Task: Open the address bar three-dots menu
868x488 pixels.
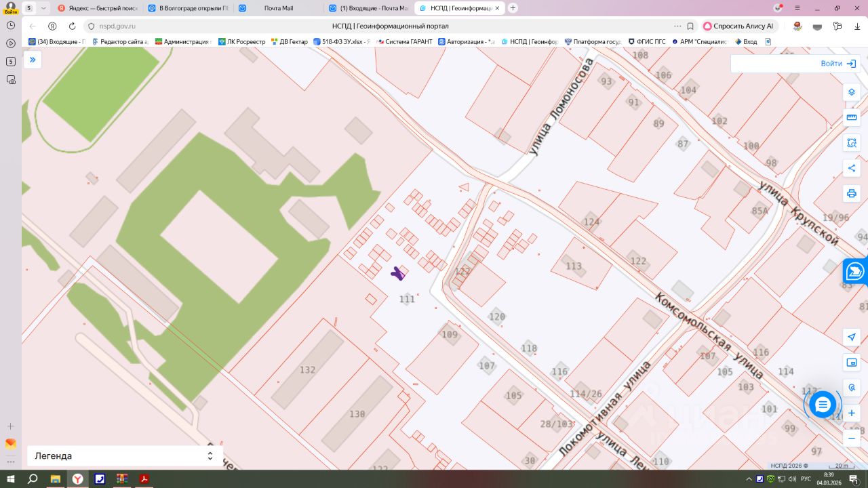Action: coord(676,26)
